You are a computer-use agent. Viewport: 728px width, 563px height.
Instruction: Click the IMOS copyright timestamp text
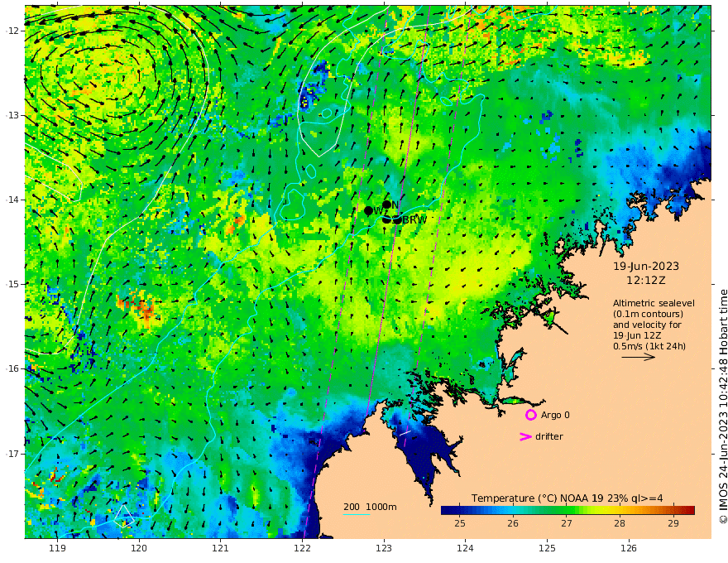point(722,407)
